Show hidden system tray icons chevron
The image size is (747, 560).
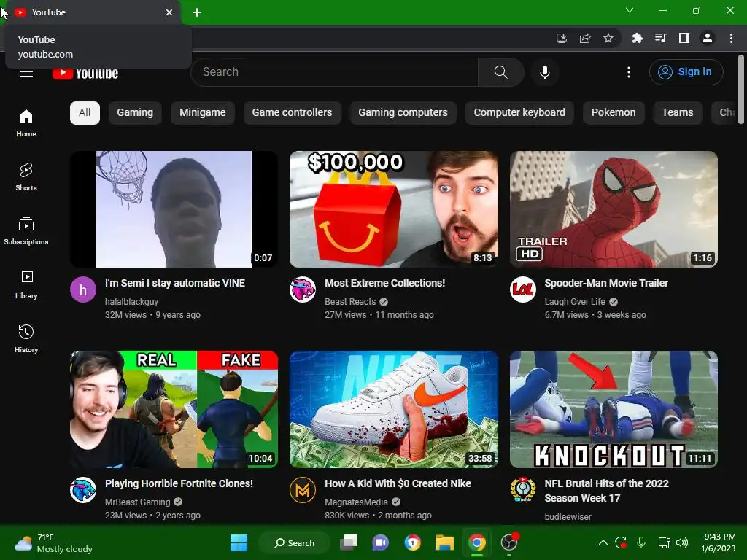click(x=603, y=542)
